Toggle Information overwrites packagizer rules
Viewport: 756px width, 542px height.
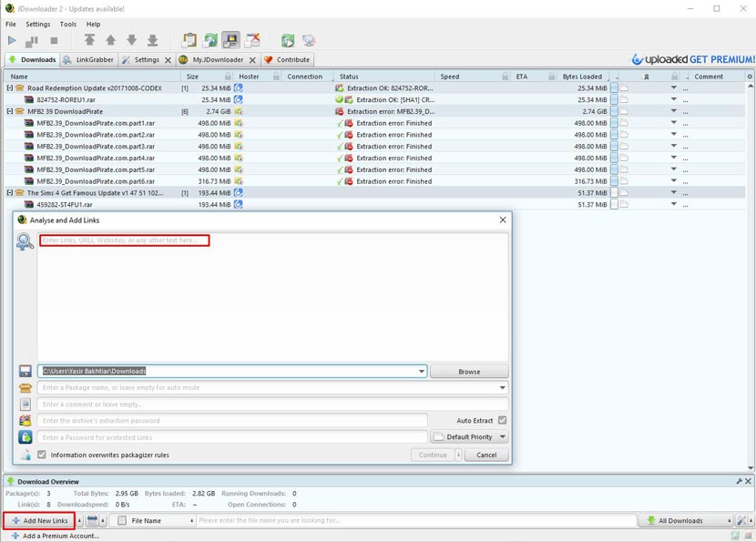coord(41,455)
